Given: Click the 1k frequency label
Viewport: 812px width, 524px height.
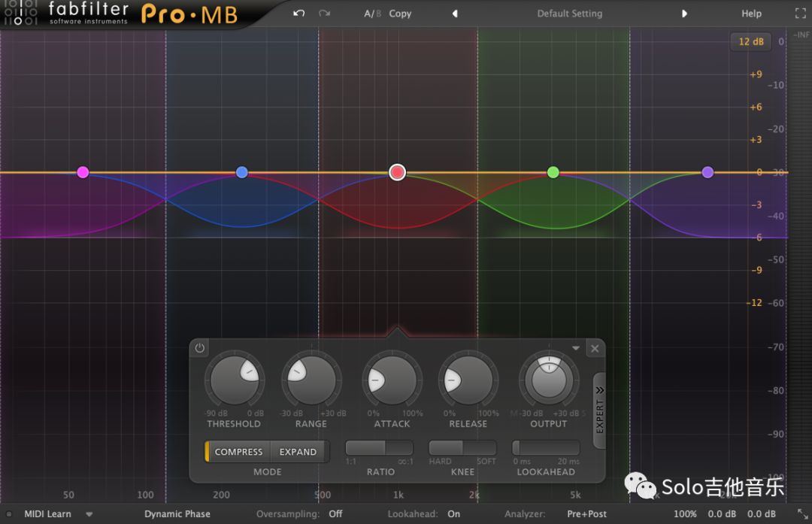Looking at the screenshot, I should [398, 495].
